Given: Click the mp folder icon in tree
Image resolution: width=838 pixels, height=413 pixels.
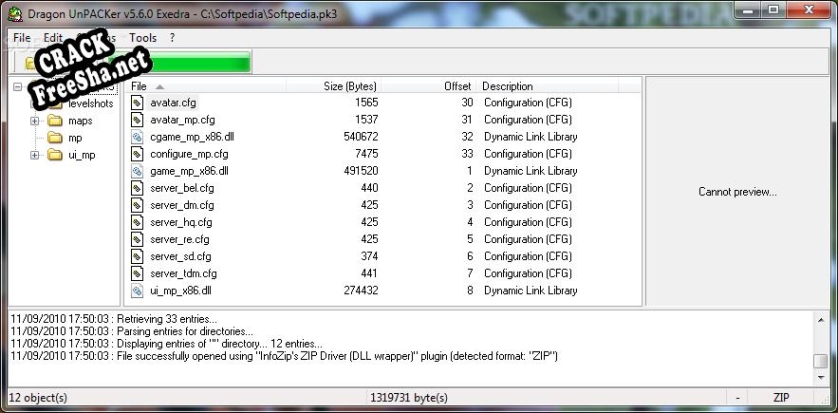Looking at the screenshot, I should pos(55,138).
